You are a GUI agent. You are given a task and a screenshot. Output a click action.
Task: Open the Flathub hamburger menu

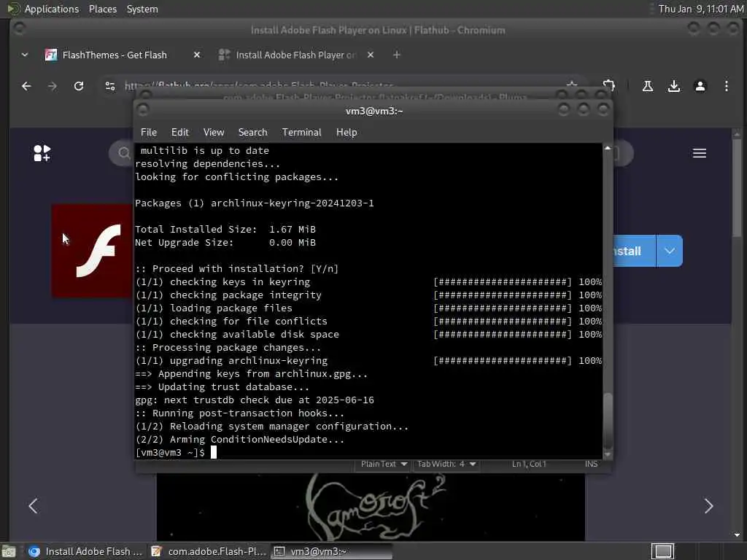click(x=700, y=153)
